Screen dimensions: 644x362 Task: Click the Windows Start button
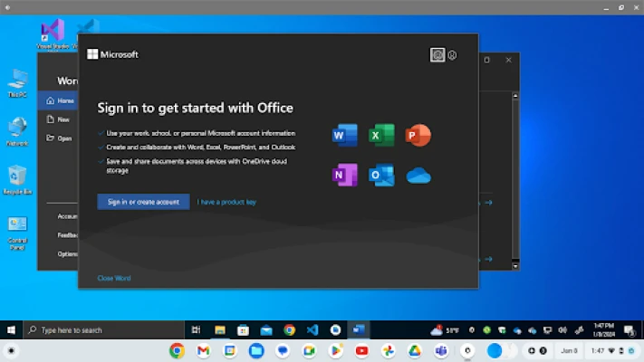click(x=11, y=330)
